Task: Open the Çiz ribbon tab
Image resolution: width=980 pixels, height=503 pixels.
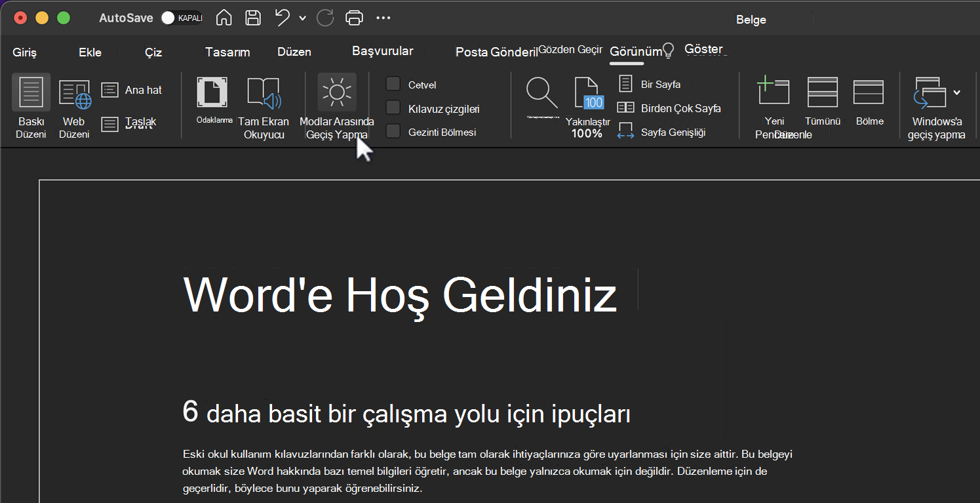Action: pyautogui.click(x=153, y=52)
